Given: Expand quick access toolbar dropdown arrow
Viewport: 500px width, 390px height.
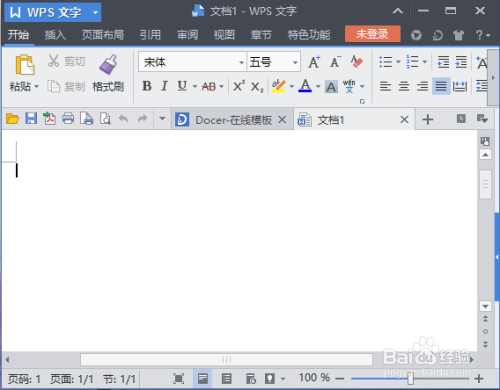Looking at the screenshot, I should pyautogui.click(x=162, y=118).
